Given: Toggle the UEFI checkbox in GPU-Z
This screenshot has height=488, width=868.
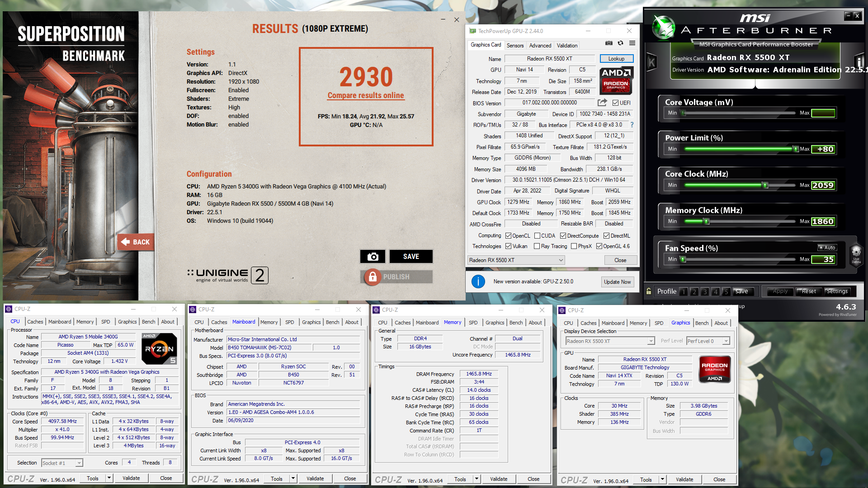Looking at the screenshot, I should (615, 103).
